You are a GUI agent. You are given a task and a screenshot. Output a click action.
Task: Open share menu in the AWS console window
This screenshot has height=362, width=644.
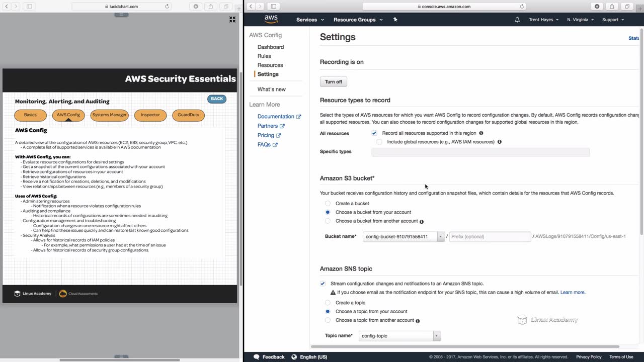pyautogui.click(x=612, y=7)
